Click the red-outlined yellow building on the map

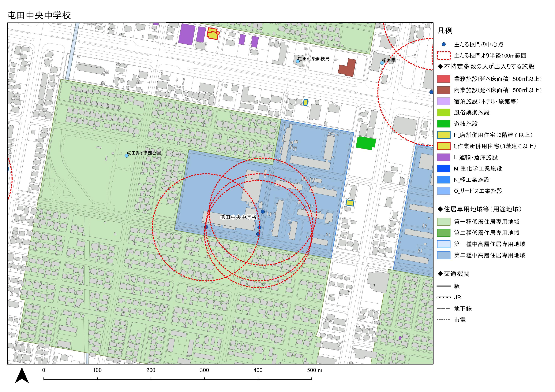coord(213,34)
